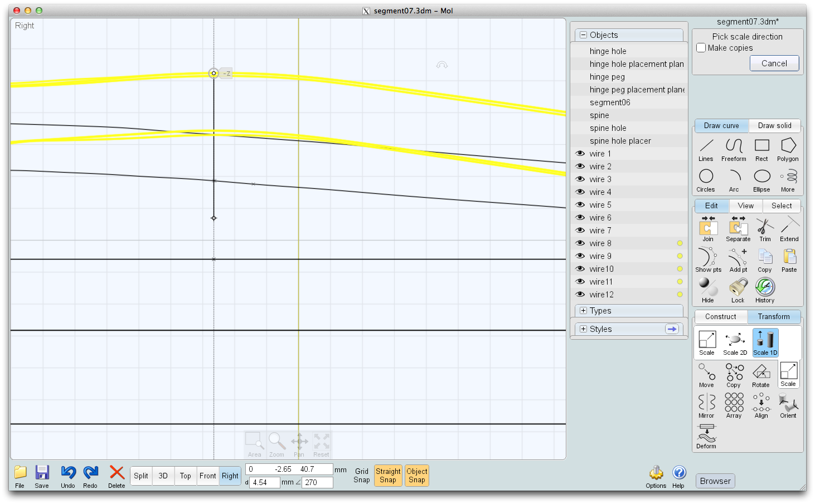Screen dimensions: 815x504
Task: Open More curve tools
Action: 788,180
